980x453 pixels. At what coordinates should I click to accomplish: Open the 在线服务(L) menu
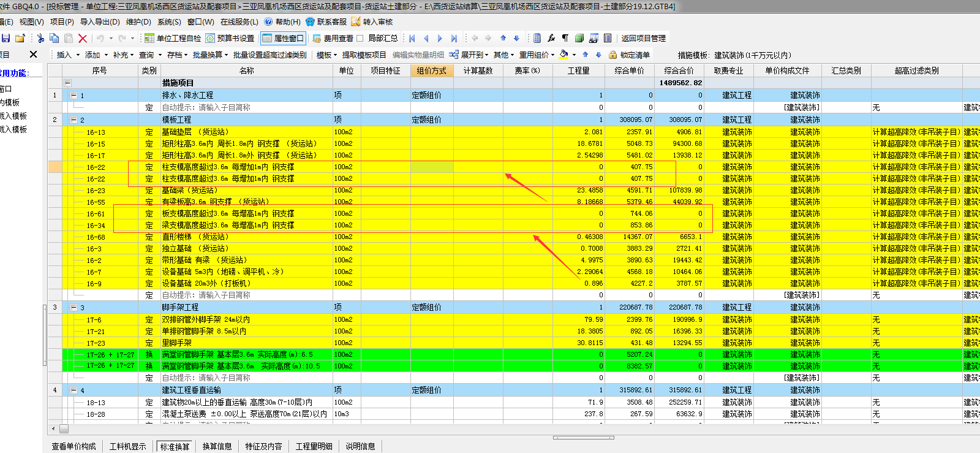coord(239,21)
